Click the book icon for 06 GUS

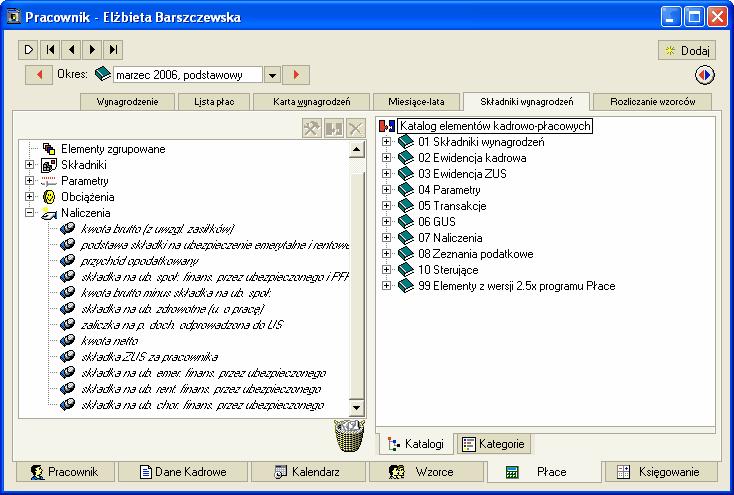coord(406,221)
